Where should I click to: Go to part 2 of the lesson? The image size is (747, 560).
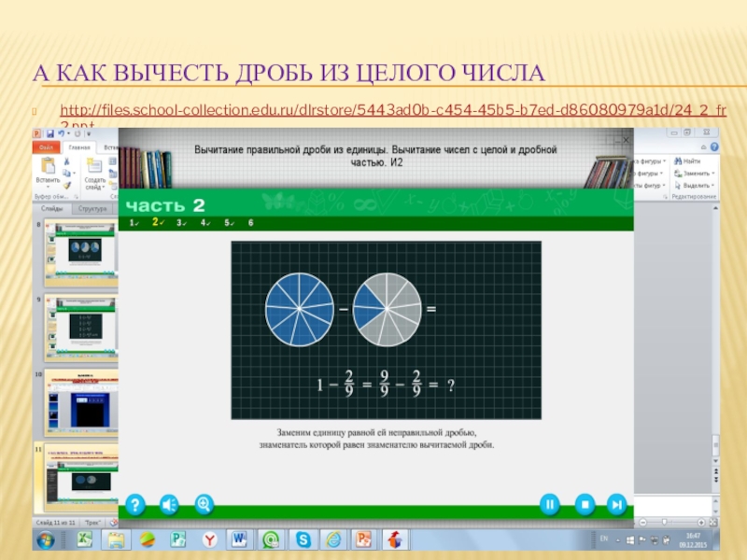[158, 222]
